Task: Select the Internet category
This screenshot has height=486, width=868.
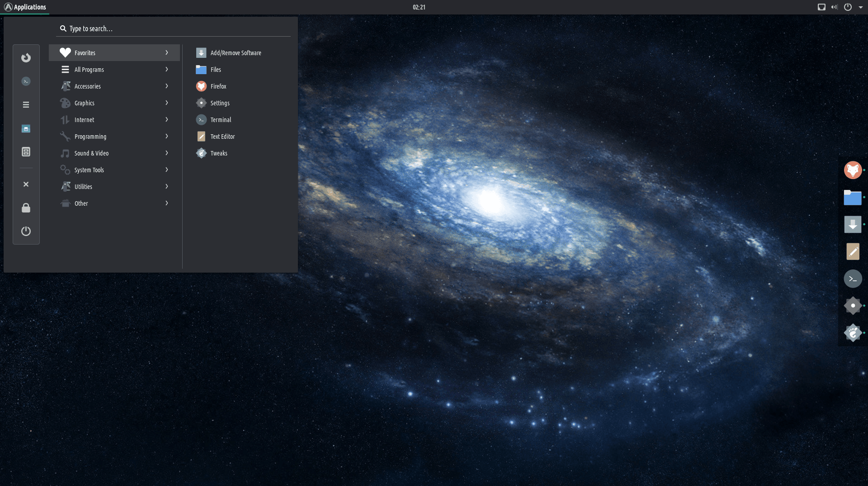Action: pyautogui.click(x=85, y=120)
